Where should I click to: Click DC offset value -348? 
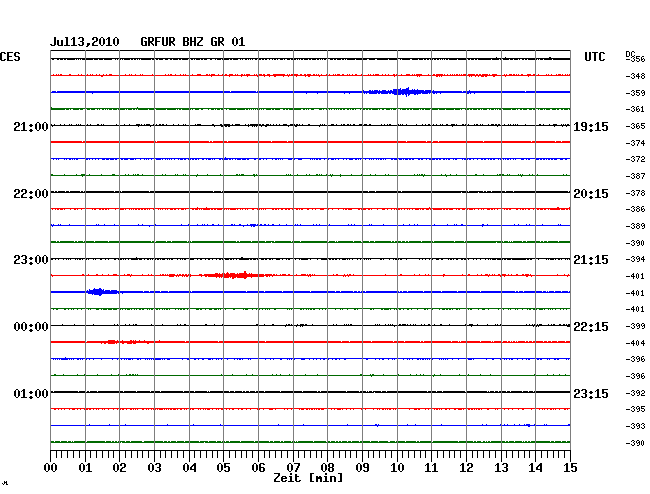635,76
